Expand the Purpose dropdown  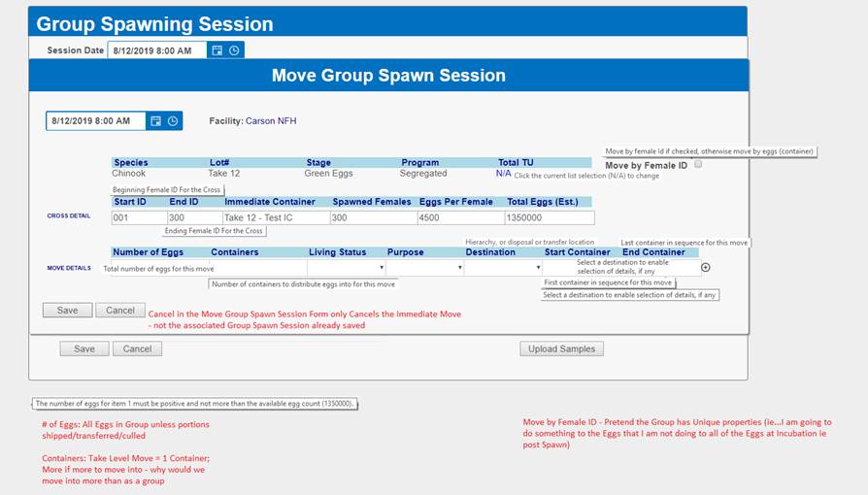pyautogui.click(x=424, y=267)
